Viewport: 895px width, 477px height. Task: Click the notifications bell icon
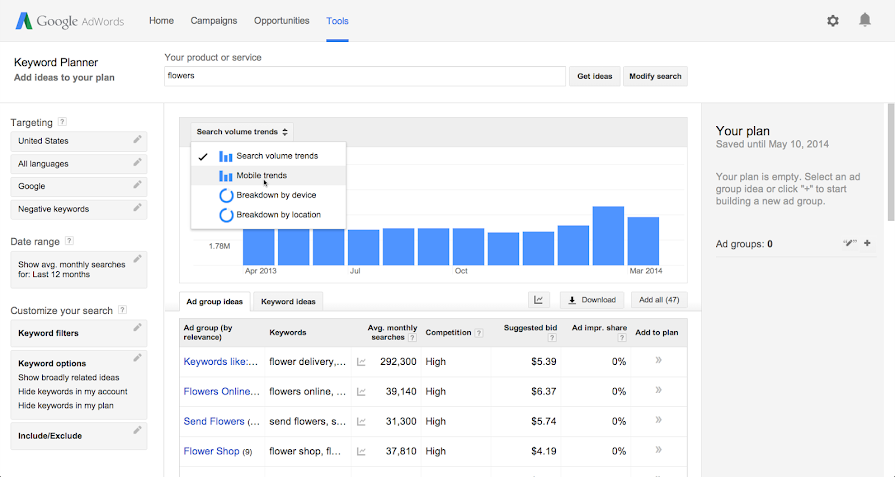(865, 20)
